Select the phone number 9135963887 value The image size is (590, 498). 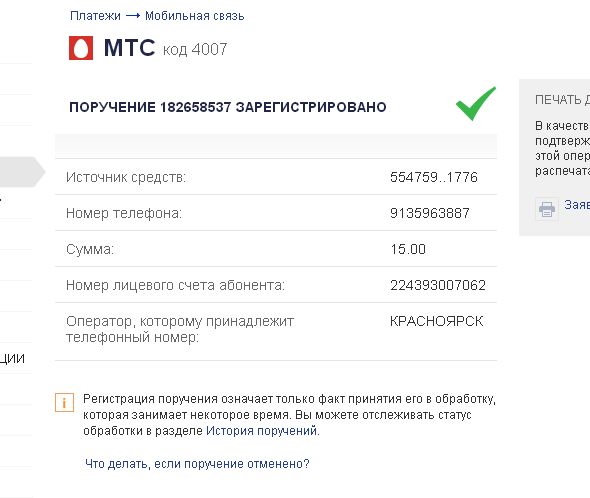click(x=430, y=213)
